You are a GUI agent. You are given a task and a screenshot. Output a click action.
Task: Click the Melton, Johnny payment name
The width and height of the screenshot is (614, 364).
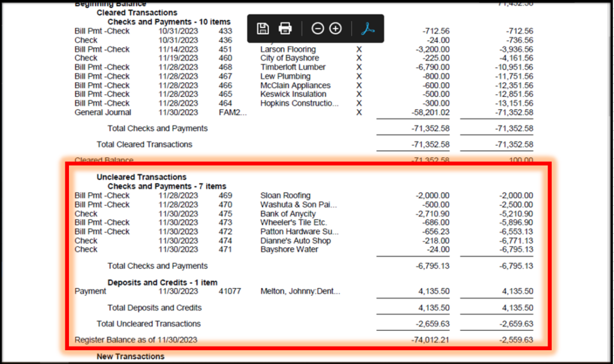coord(300,291)
